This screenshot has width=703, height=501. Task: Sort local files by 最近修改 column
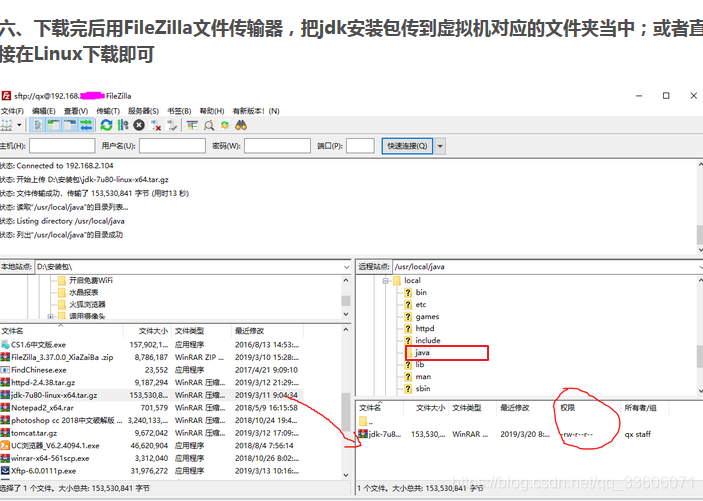(268, 331)
